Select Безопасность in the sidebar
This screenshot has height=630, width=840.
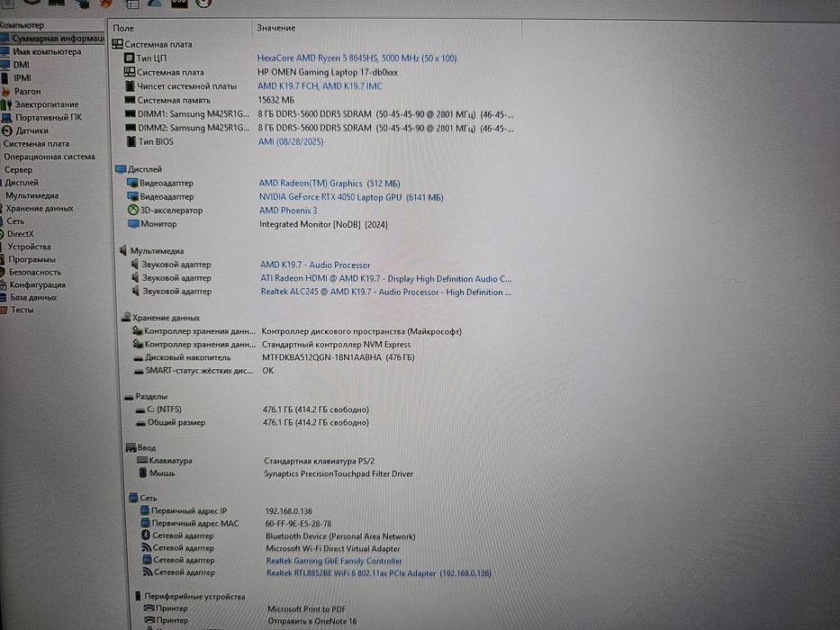click(35, 272)
